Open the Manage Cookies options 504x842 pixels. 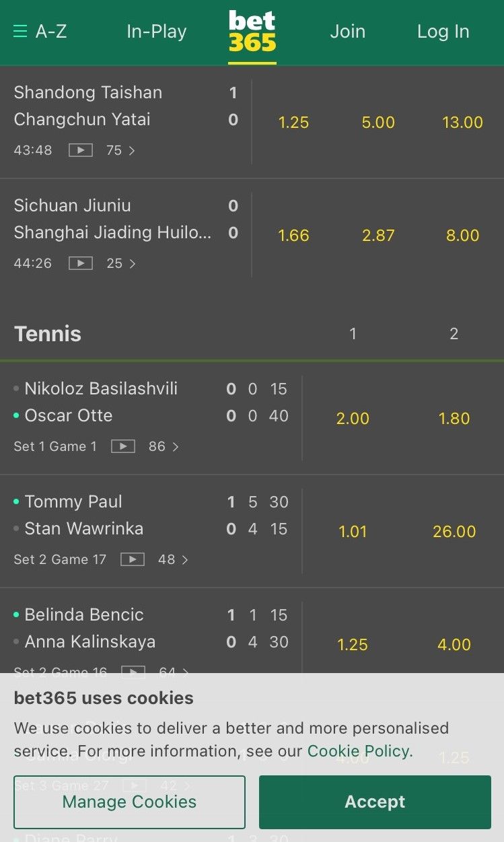pos(129,802)
